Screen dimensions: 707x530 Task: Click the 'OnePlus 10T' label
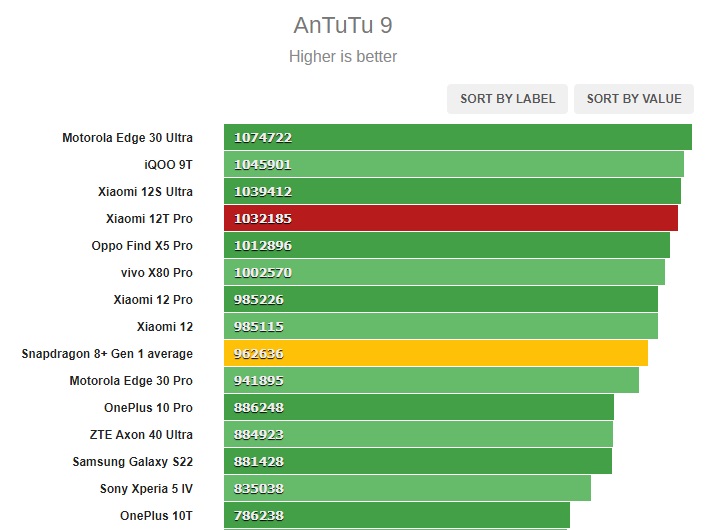156,516
